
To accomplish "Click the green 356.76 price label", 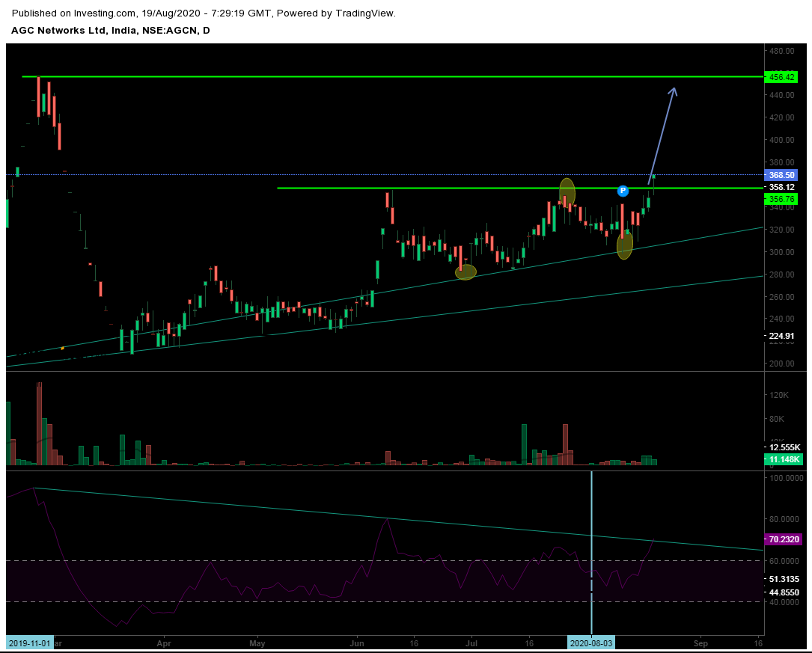I will pyautogui.click(x=781, y=199).
